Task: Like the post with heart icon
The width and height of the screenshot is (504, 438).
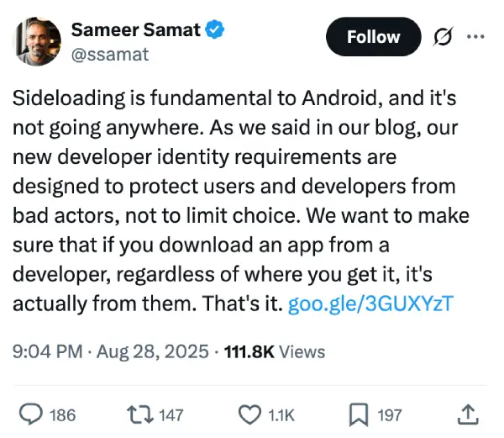Action: pyautogui.click(x=249, y=414)
